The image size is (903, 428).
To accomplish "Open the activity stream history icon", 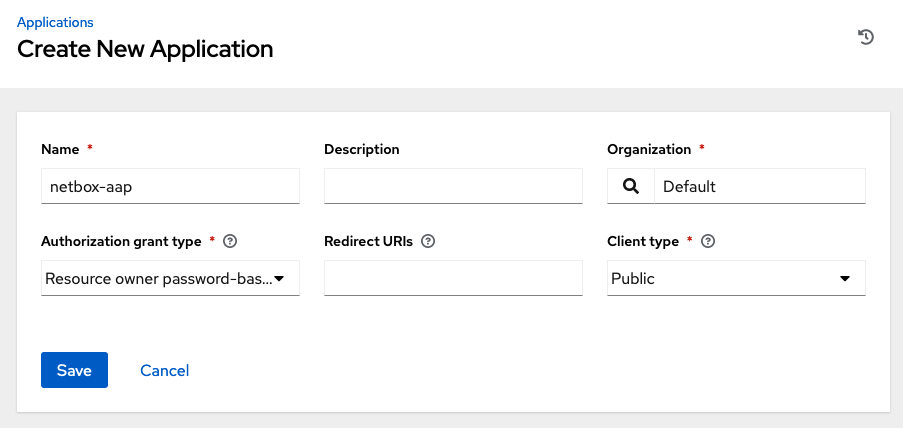I will 866,37.
